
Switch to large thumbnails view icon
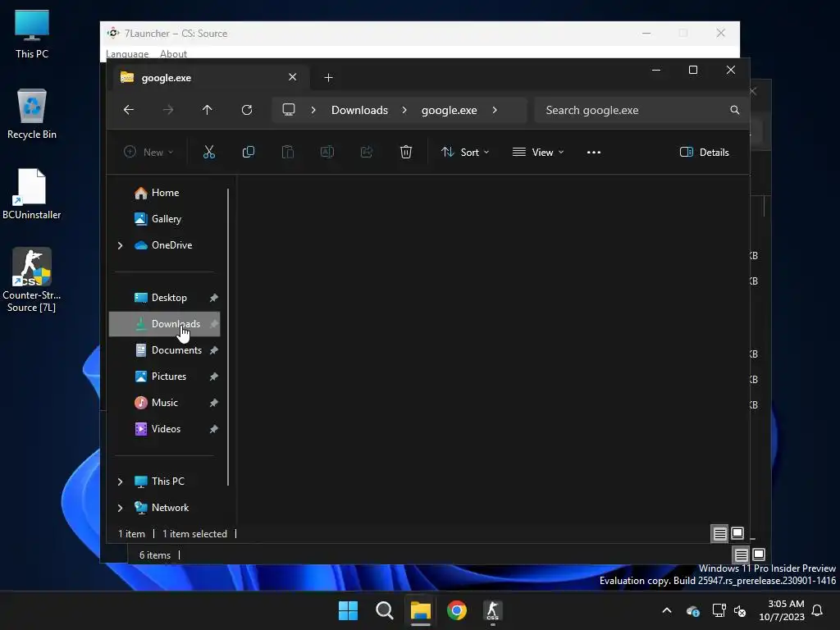click(x=737, y=533)
